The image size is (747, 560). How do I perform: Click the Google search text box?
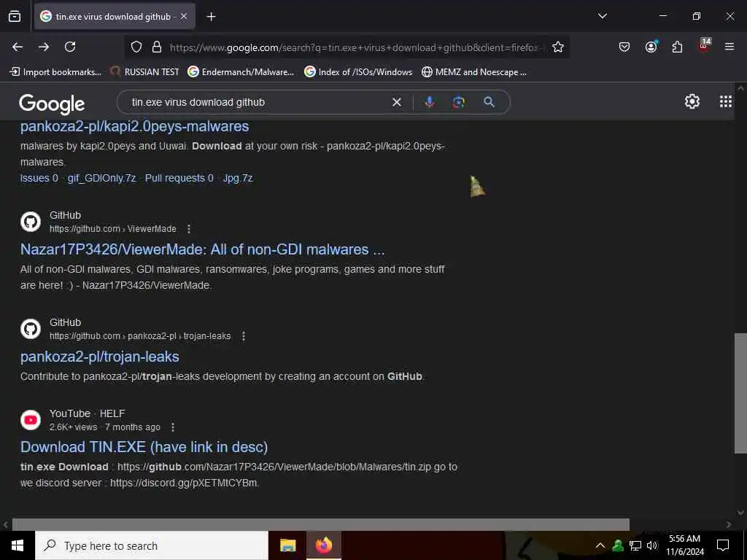tap(258, 102)
